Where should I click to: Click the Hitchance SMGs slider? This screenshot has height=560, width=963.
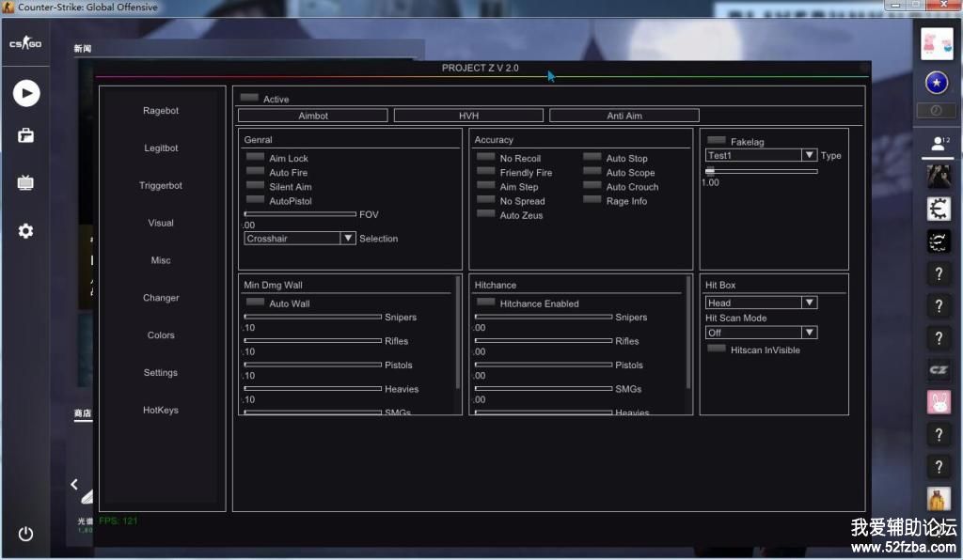pyautogui.click(x=544, y=388)
